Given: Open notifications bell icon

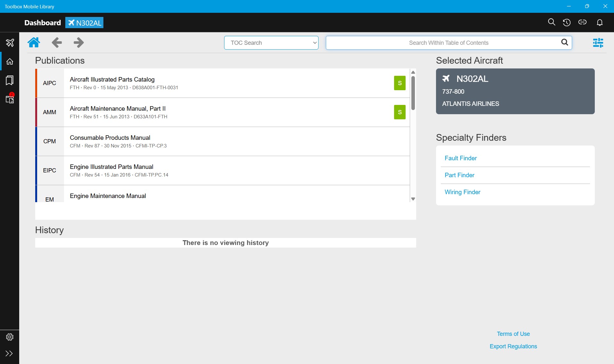Looking at the screenshot, I should click(x=600, y=22).
